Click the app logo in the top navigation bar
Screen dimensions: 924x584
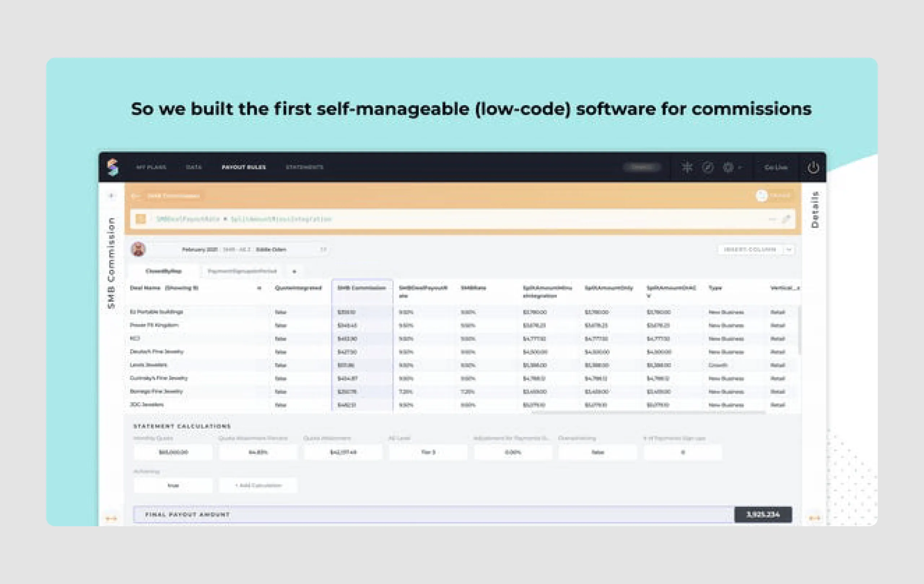pyautogui.click(x=112, y=167)
